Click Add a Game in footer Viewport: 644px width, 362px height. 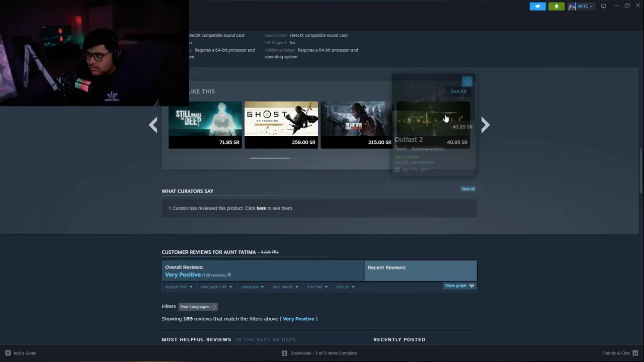click(x=25, y=353)
